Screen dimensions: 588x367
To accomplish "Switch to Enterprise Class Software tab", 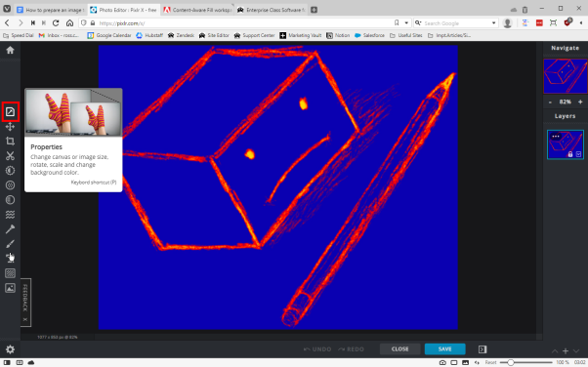I will pyautogui.click(x=272, y=10).
